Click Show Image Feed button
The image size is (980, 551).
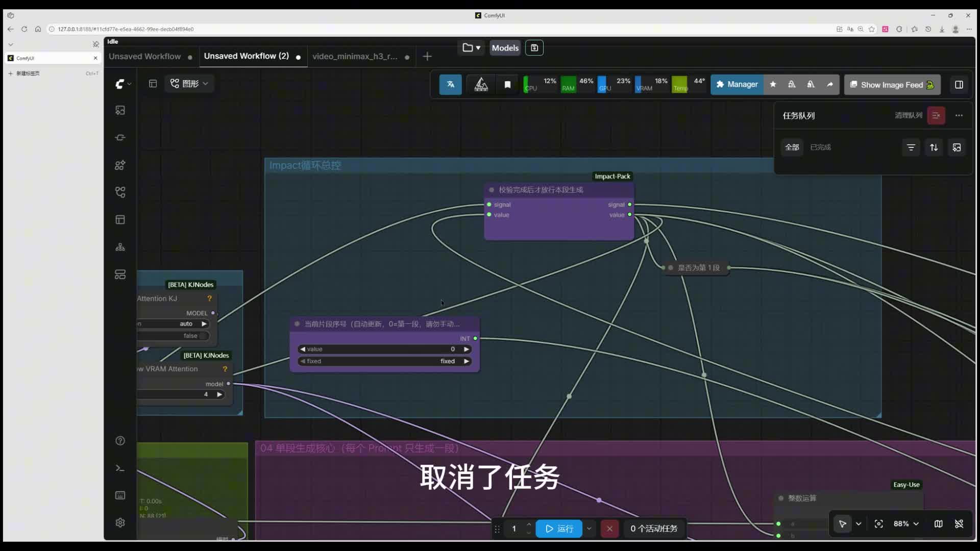click(x=892, y=85)
